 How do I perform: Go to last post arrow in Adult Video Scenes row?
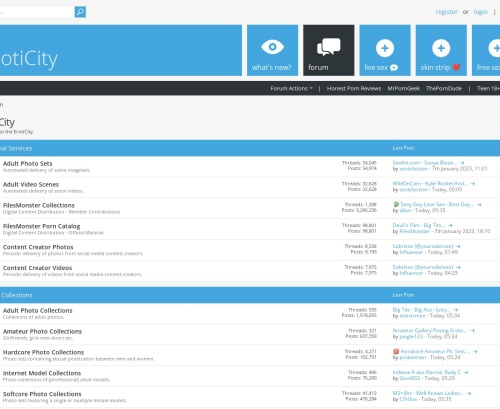click(x=473, y=184)
